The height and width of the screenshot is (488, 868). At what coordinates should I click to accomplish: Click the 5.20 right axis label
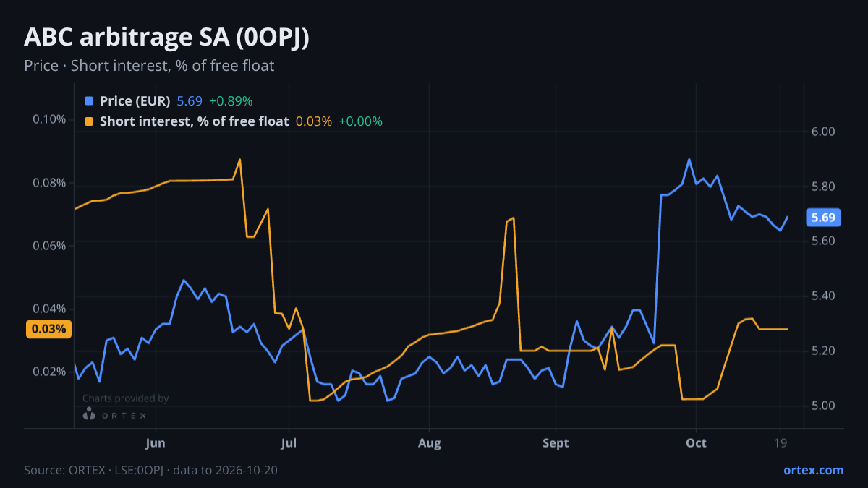coord(824,351)
